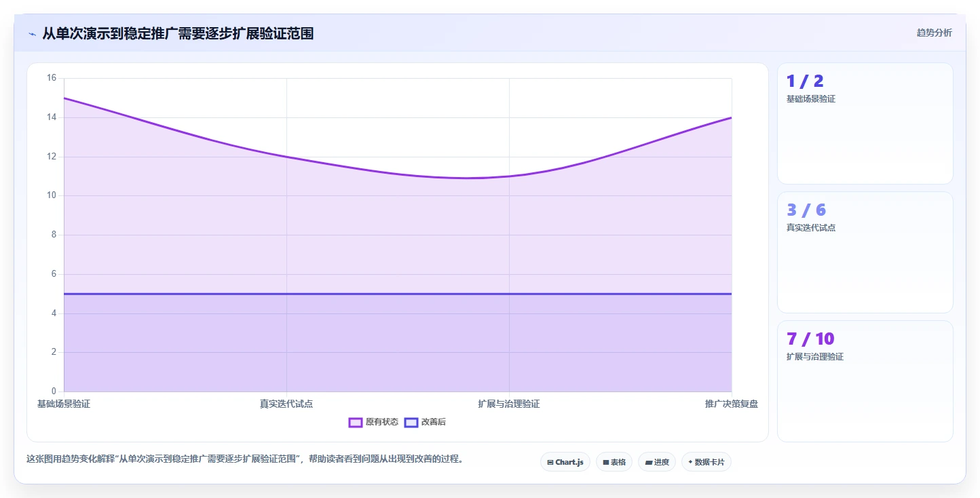Click the y-axis value 10
This screenshot has height=498, width=980.
click(x=52, y=195)
